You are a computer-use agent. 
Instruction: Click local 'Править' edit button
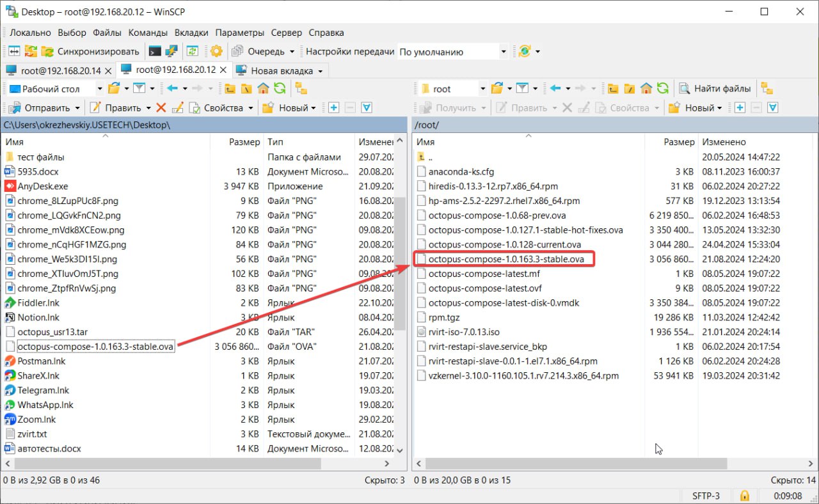pyautogui.click(x=120, y=107)
